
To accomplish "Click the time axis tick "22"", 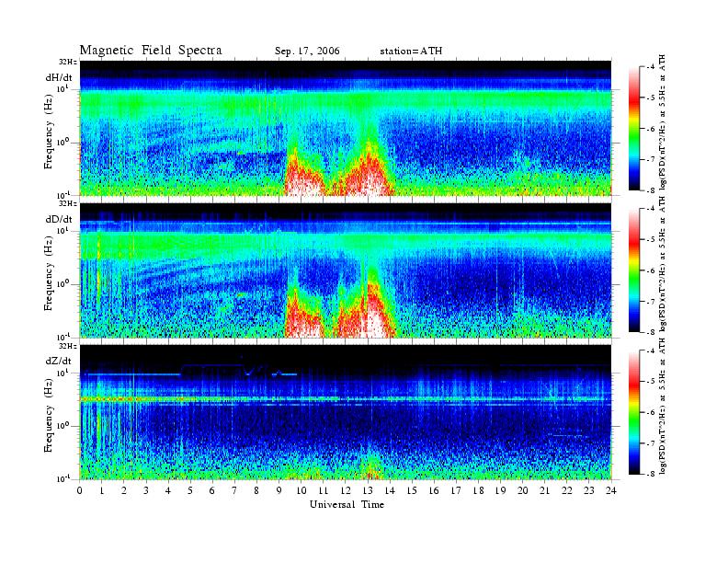I will [x=567, y=490].
